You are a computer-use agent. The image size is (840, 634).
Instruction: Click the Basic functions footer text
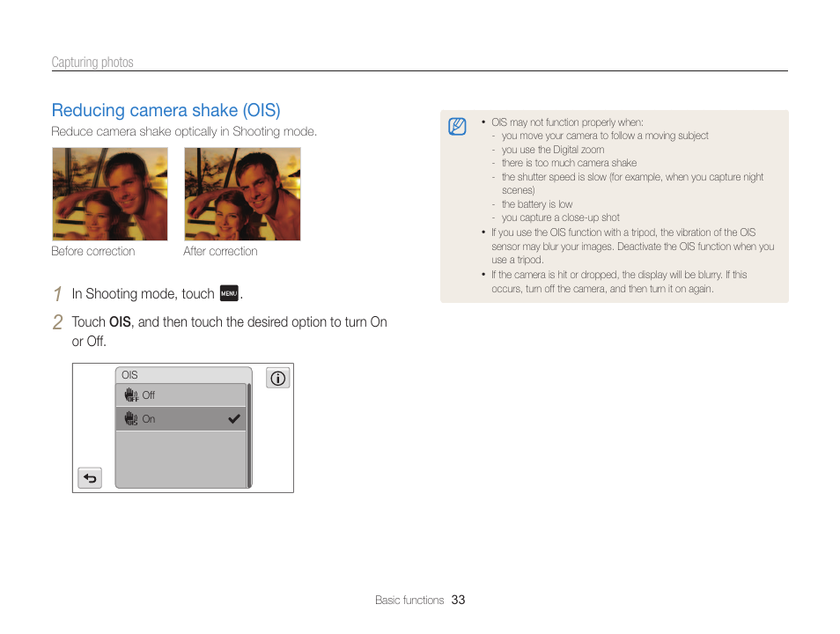coord(409,600)
